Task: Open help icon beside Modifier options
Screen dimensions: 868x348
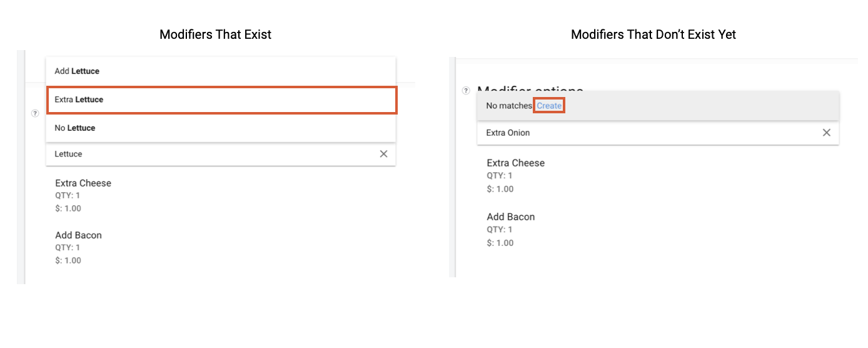Action: click(x=466, y=91)
